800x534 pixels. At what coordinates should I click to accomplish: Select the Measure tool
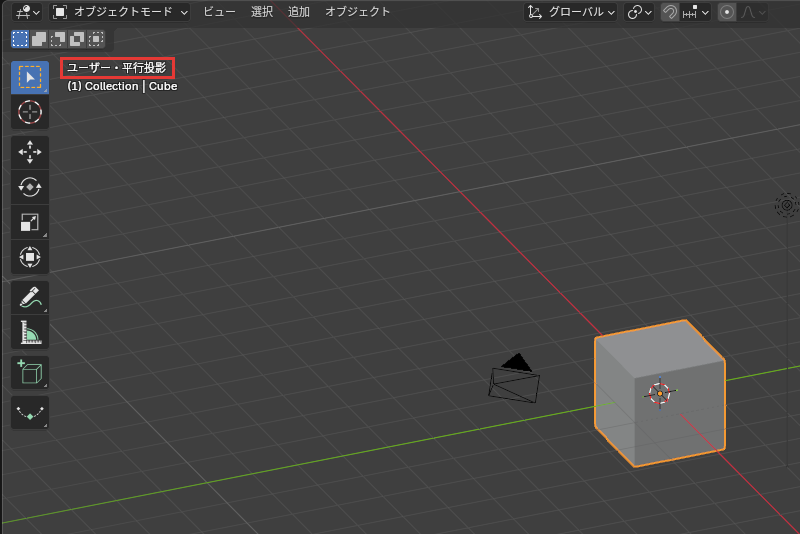[30, 333]
